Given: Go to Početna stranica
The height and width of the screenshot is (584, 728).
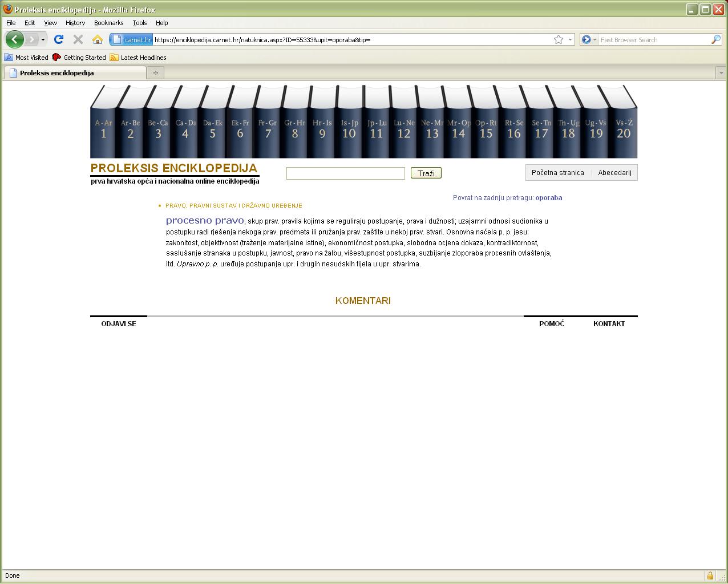Looking at the screenshot, I should (558, 172).
